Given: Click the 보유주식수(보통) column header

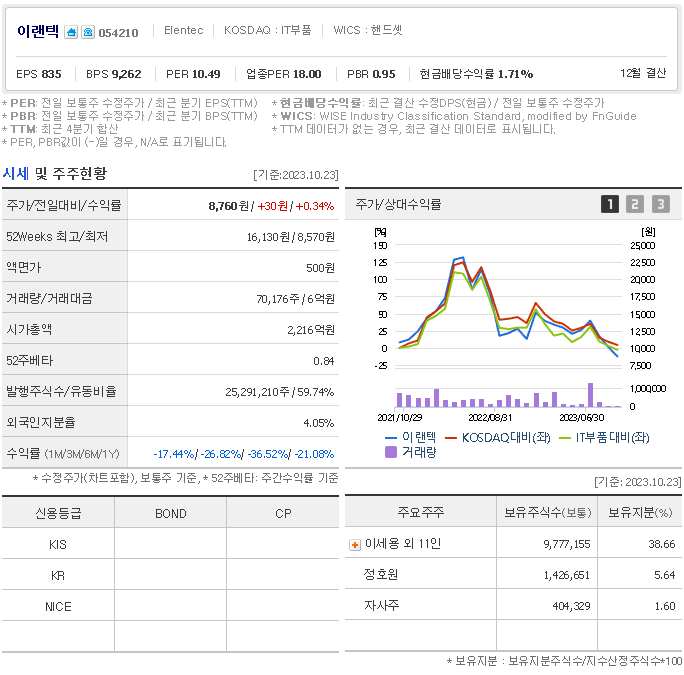Looking at the screenshot, I should [x=547, y=512].
